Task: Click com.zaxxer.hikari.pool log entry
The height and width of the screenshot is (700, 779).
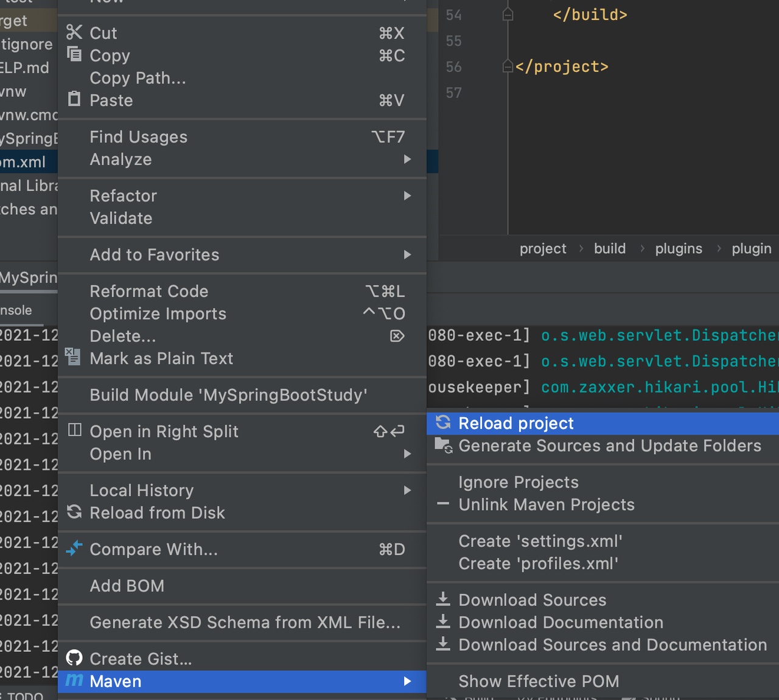Action: [x=660, y=387]
